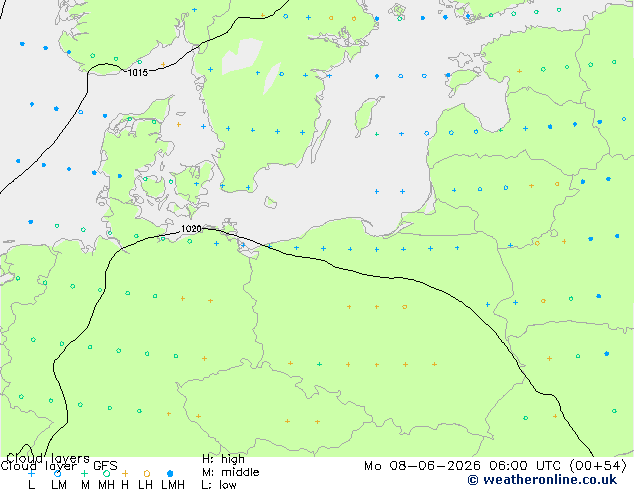This screenshot has height=490, width=634.
Task: Click the orange plus legend symbol for H
Action: pos(125,473)
